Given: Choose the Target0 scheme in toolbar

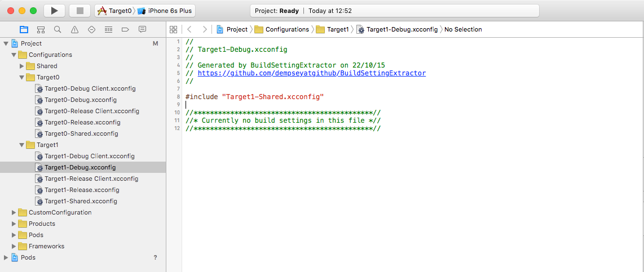Looking at the screenshot, I should point(115,11).
